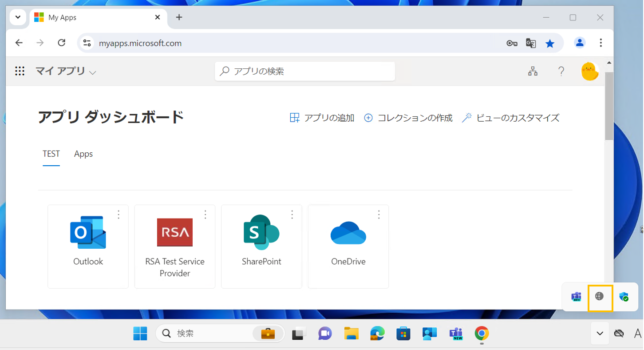Open the duck profile avatar menu
This screenshot has width=644, height=350.
(590, 71)
